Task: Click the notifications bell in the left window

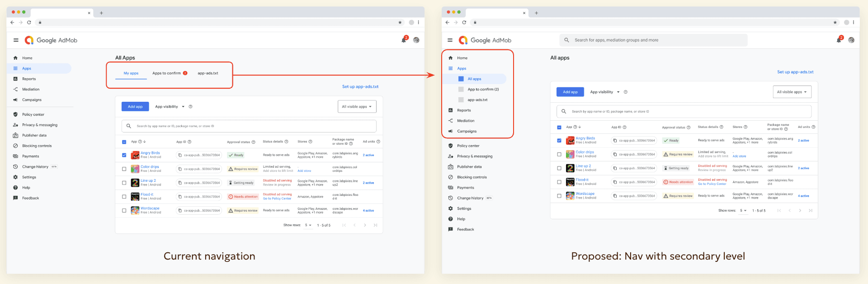Action: (404, 40)
